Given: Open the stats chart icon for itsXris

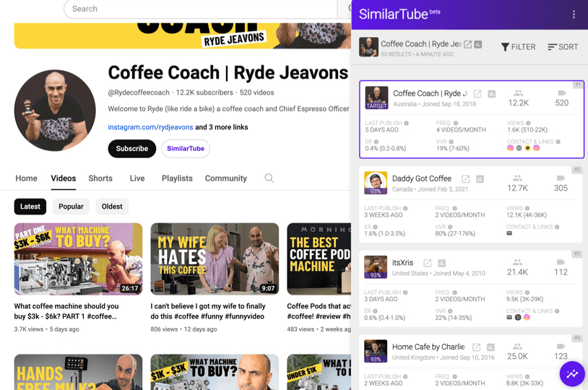Looking at the screenshot, I should click(x=442, y=263).
